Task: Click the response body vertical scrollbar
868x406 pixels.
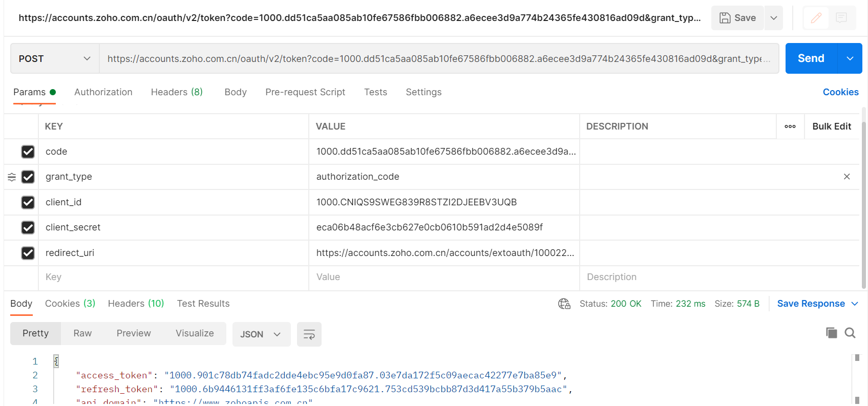Action: (857, 379)
